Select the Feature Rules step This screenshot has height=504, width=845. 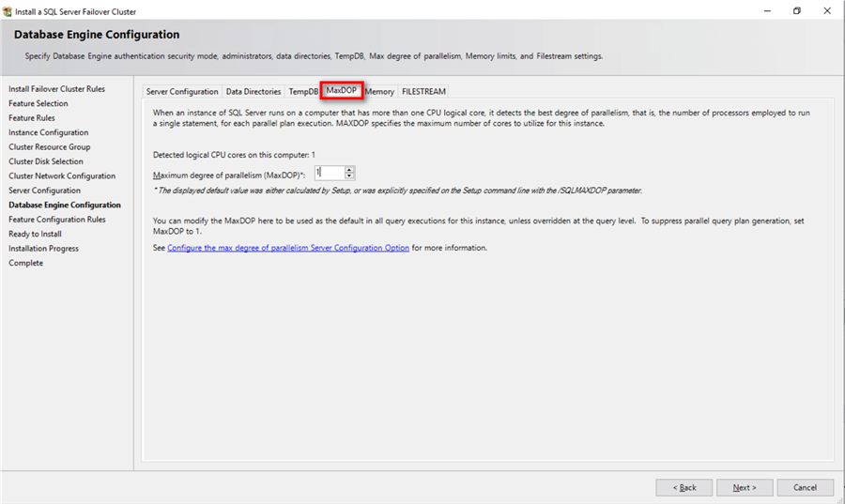[x=32, y=118]
